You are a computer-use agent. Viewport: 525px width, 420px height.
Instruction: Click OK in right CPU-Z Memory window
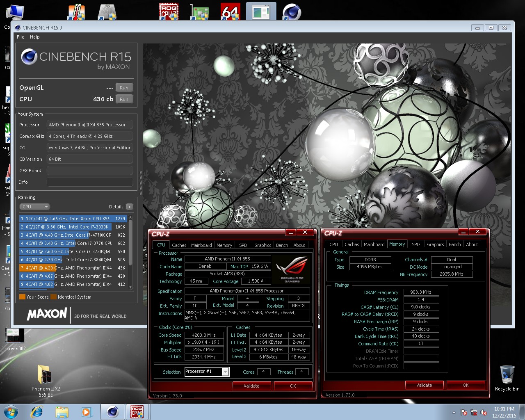(466, 385)
